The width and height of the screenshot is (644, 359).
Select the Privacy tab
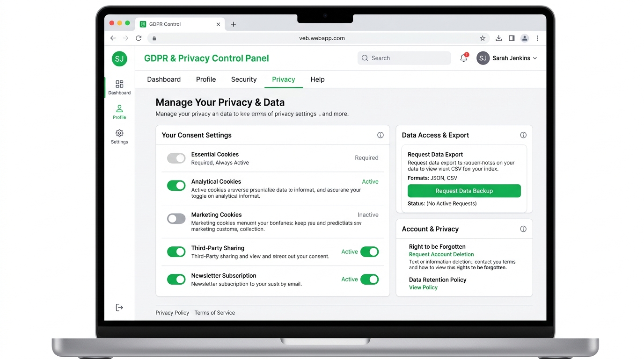coord(284,79)
